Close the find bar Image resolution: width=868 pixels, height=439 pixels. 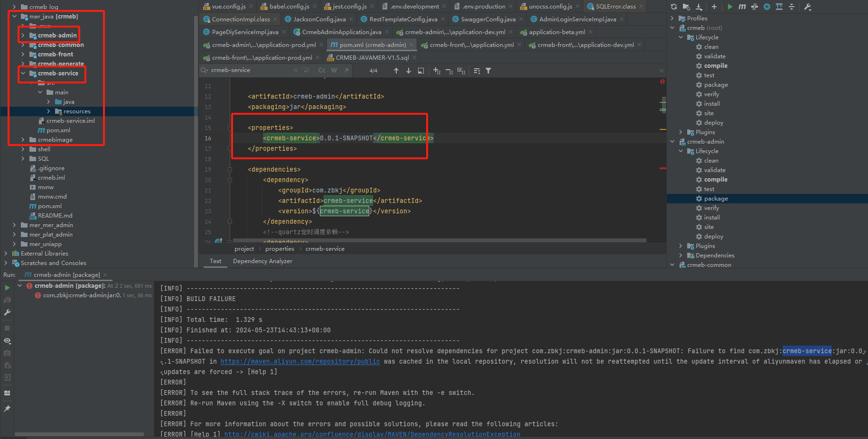point(662,71)
